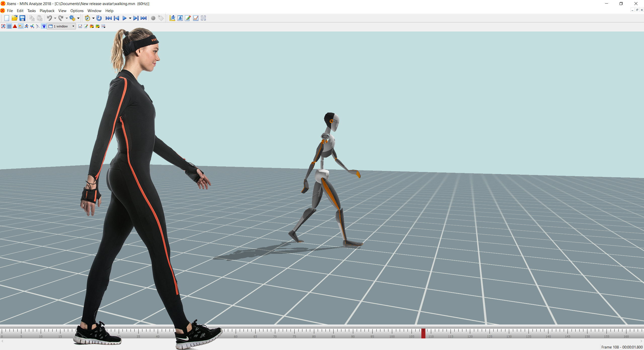Jump to the first frame
Screen dimensions: 644x350
(108, 18)
